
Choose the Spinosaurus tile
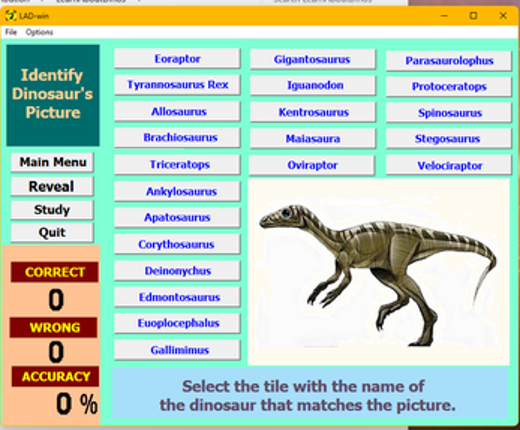pyautogui.click(x=449, y=113)
